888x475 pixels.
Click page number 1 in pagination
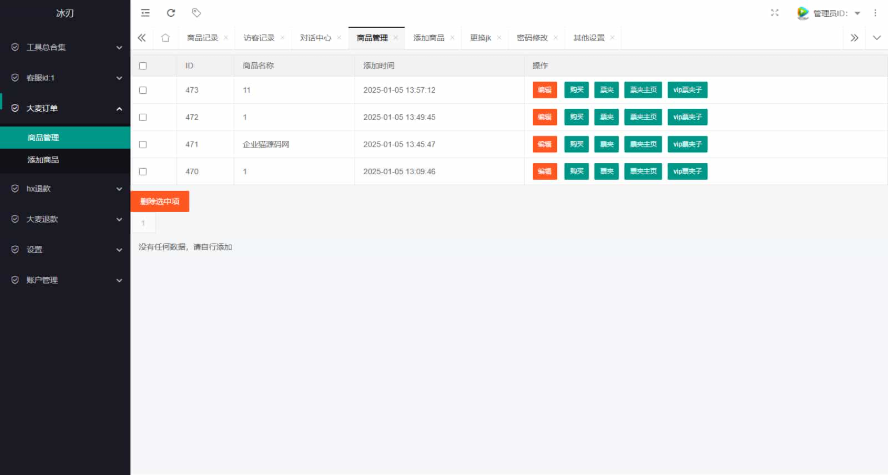point(143,223)
